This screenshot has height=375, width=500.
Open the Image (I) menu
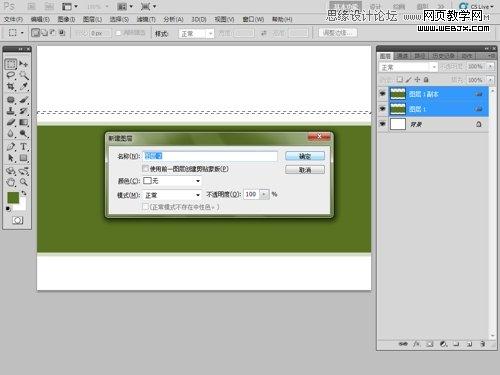tap(66, 19)
